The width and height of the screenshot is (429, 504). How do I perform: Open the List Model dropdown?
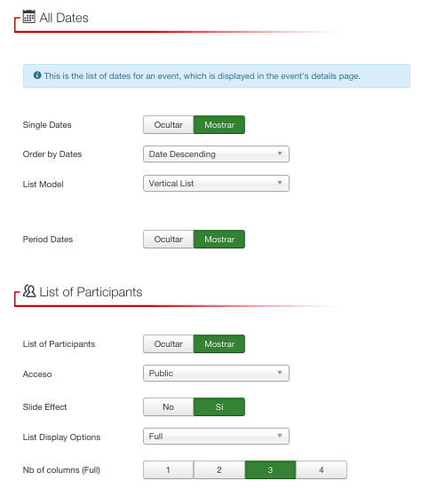point(216,183)
